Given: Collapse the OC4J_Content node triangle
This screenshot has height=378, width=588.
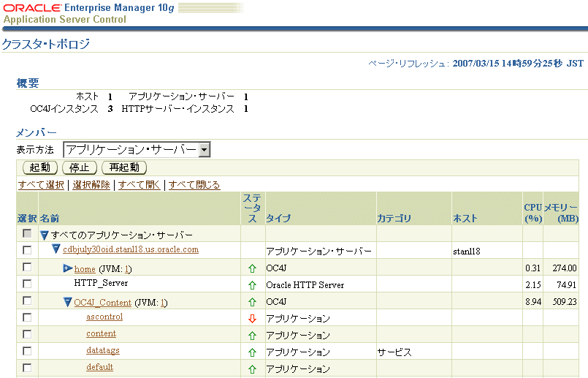Looking at the screenshot, I should 67,302.
